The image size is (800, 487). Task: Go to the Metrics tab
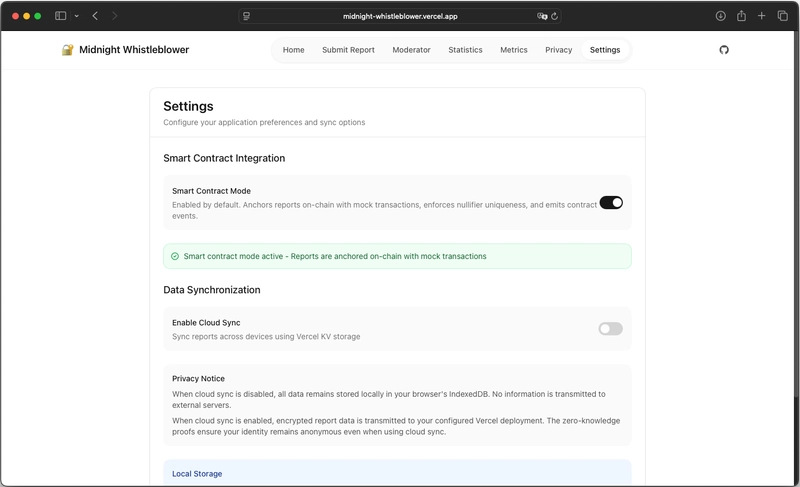pos(514,50)
